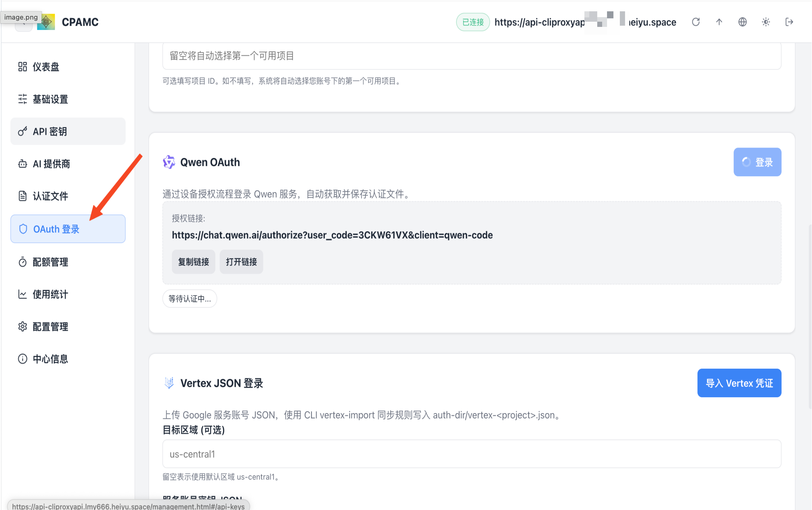Click the Qwen OAuth heading
Image resolution: width=812 pixels, height=510 pixels.
coord(210,162)
